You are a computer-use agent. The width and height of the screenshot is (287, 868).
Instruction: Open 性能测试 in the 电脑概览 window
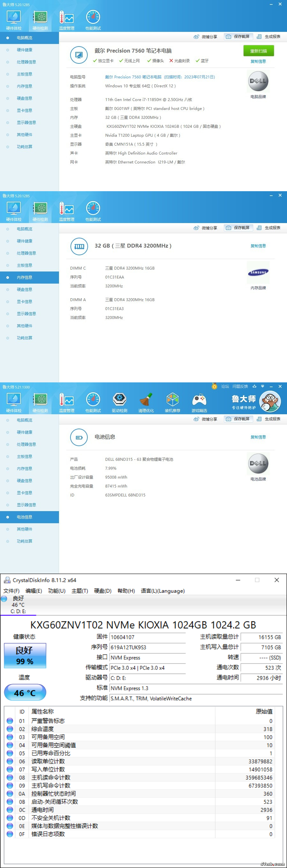93,20
